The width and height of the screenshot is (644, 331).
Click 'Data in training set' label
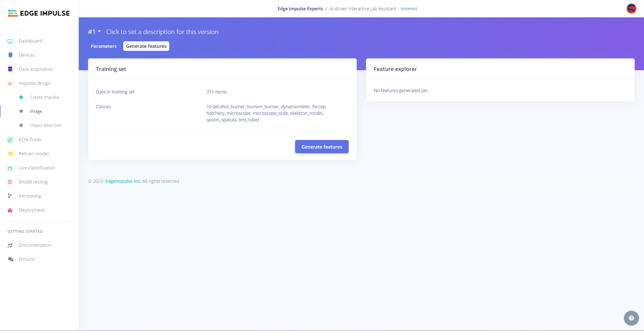tap(115, 92)
